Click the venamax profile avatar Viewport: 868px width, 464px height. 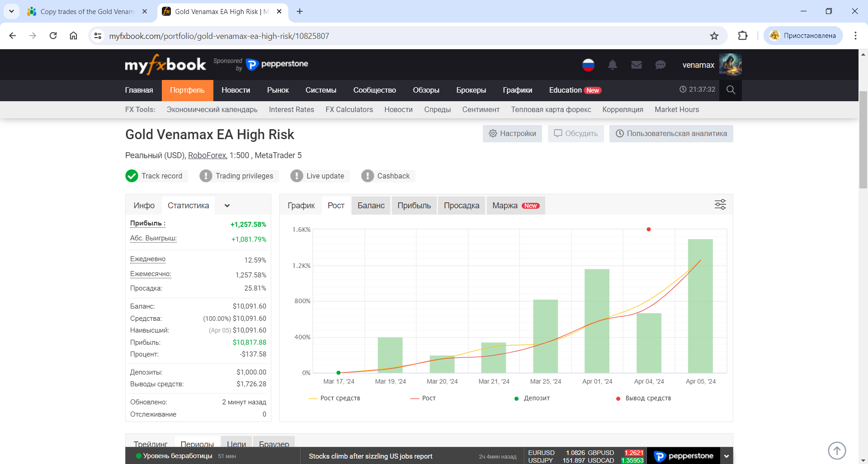(731, 65)
